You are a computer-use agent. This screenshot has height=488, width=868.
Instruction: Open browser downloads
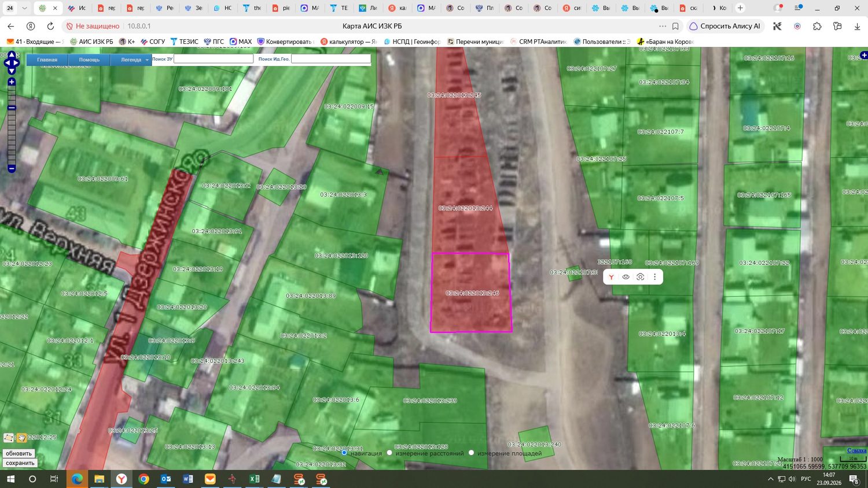click(857, 26)
